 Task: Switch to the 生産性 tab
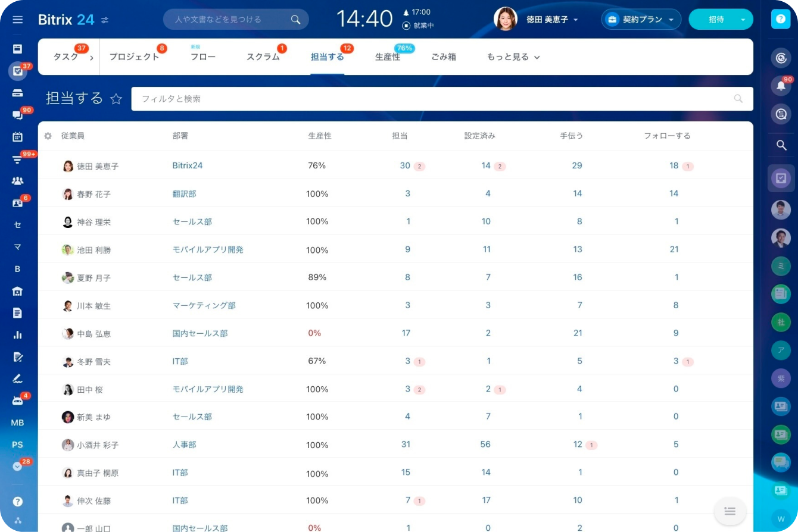coord(388,57)
